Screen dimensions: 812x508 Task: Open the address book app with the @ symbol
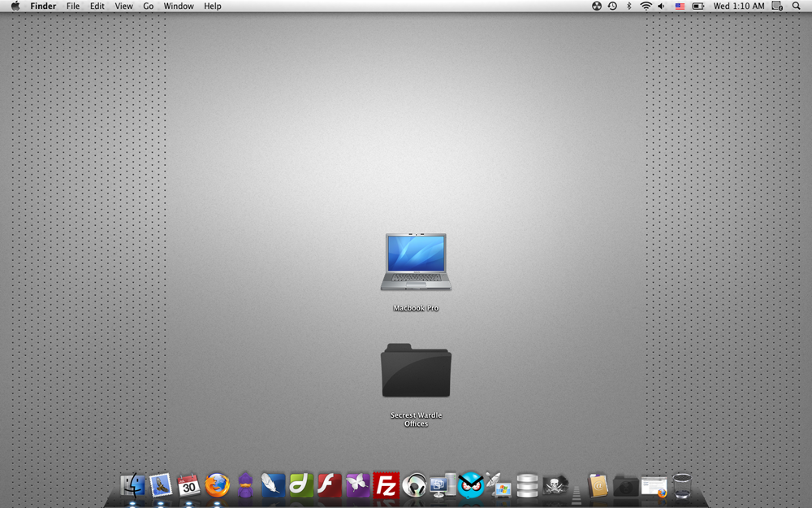pos(598,486)
